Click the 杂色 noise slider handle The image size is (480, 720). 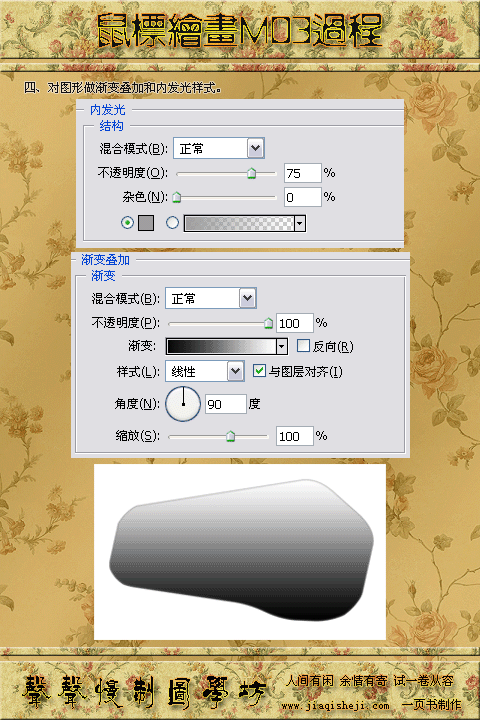pos(176,197)
